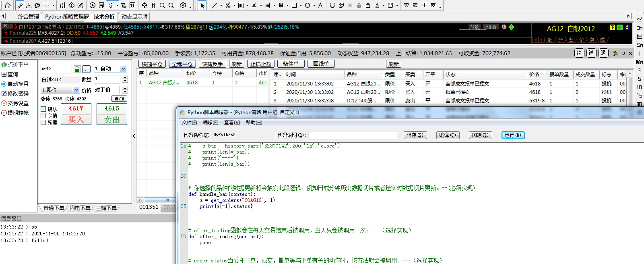
Task: Switch to the 闪电下单 order tab
Action: (x=80, y=208)
